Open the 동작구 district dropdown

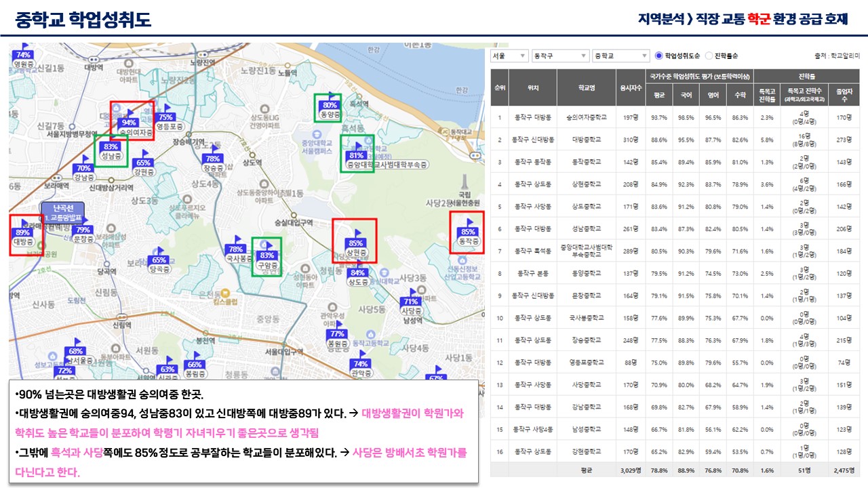pyautogui.click(x=561, y=56)
